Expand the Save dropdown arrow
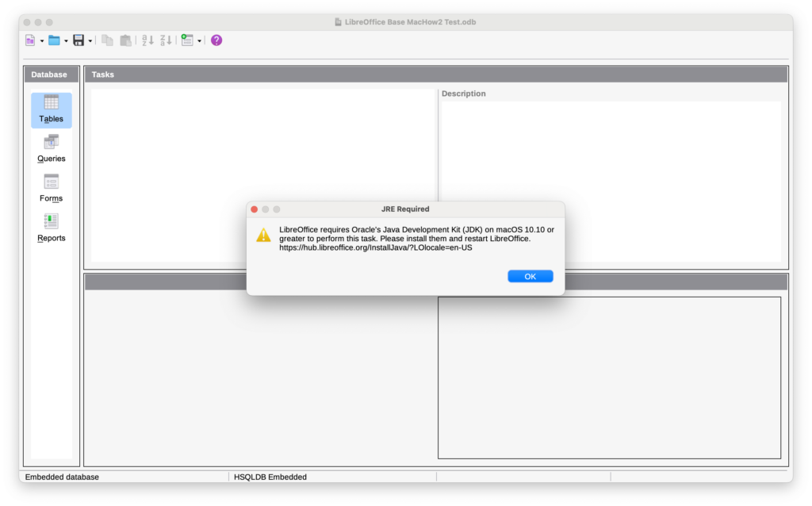This screenshot has width=812, height=506. (90, 41)
